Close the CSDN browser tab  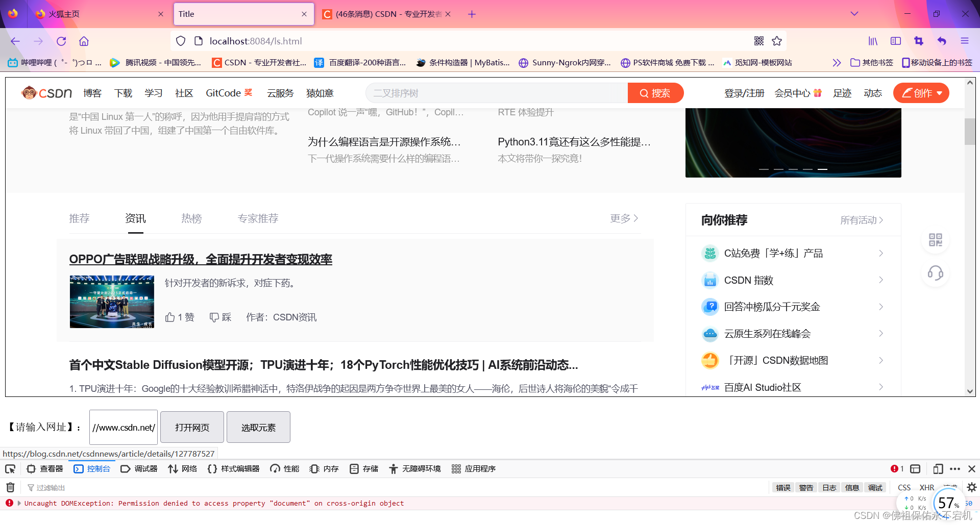click(448, 14)
